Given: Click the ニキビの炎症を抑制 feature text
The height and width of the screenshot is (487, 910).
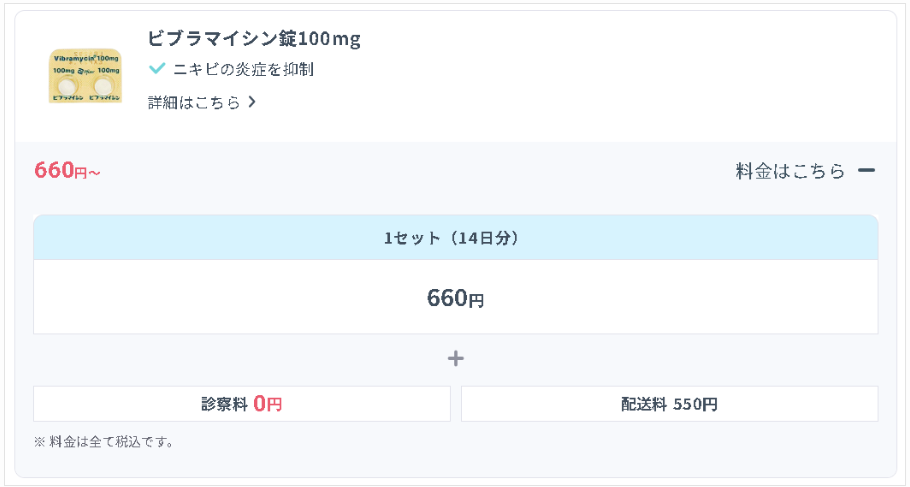Looking at the screenshot, I should 243,69.
